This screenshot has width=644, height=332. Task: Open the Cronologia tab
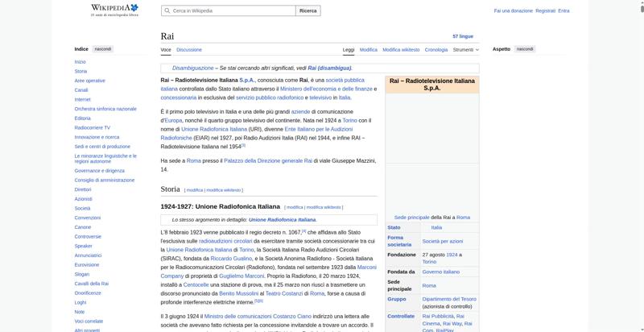[x=436, y=50]
